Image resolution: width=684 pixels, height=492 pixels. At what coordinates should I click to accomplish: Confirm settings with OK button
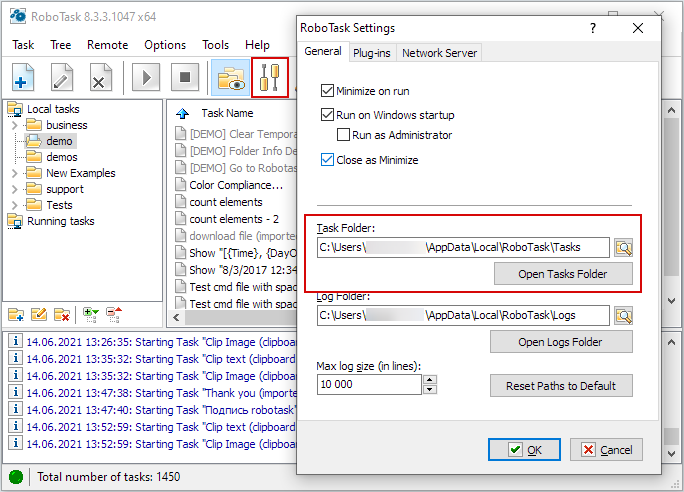(524, 450)
